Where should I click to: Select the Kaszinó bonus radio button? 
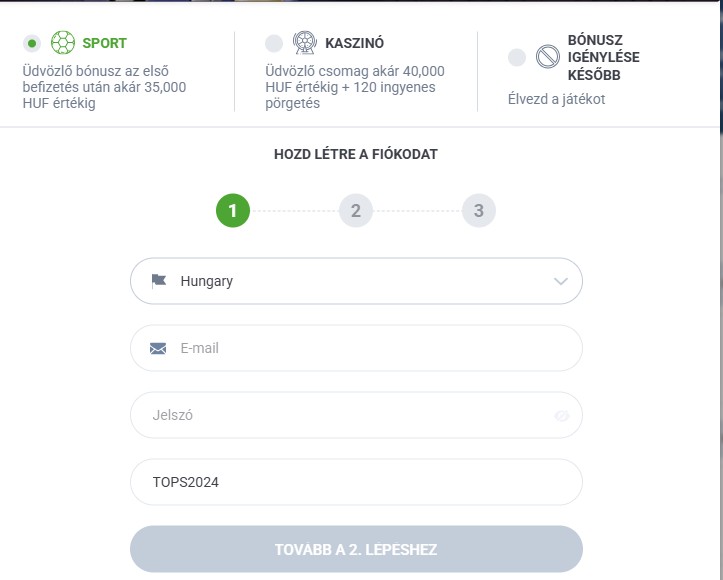coord(274,43)
